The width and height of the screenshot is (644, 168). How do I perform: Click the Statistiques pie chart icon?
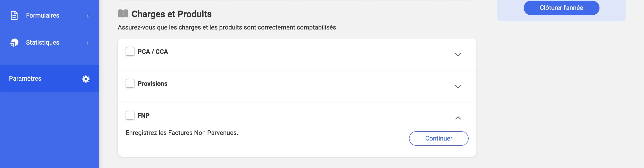click(14, 43)
